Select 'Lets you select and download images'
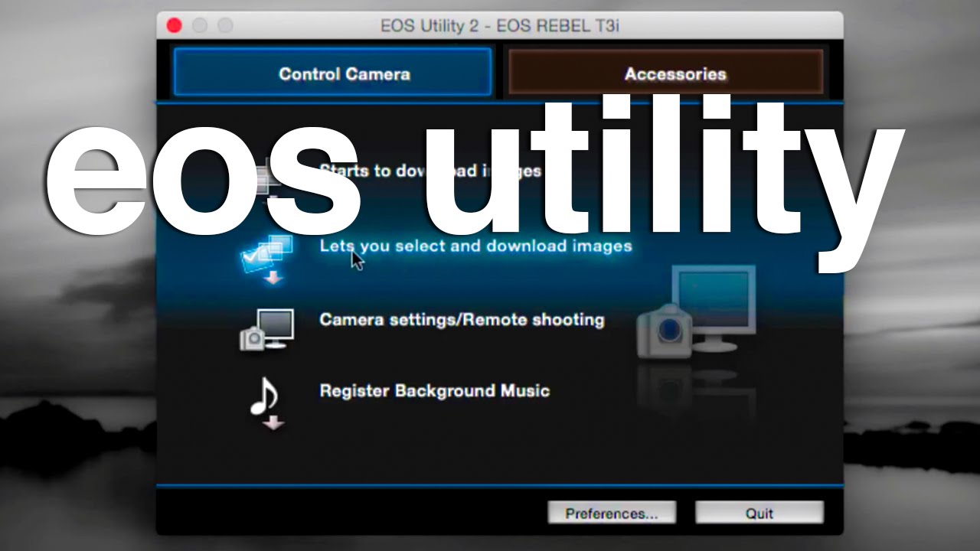Screen dimensions: 980x551 (475, 246)
